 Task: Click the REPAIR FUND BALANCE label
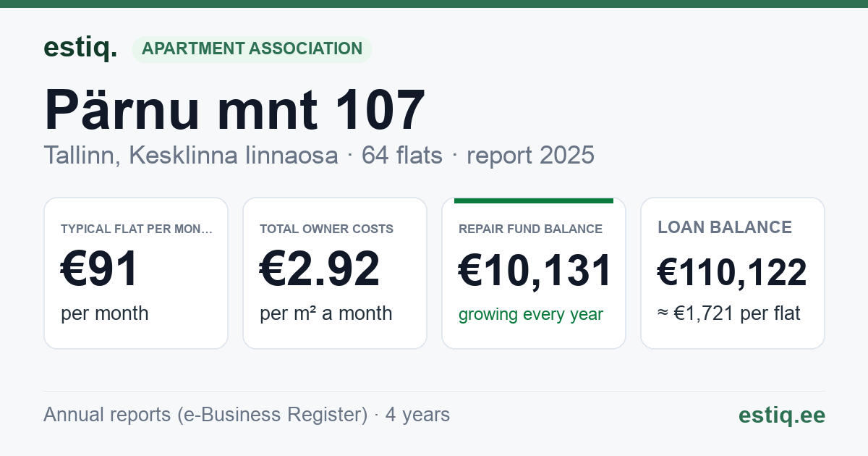pyautogui.click(x=531, y=229)
